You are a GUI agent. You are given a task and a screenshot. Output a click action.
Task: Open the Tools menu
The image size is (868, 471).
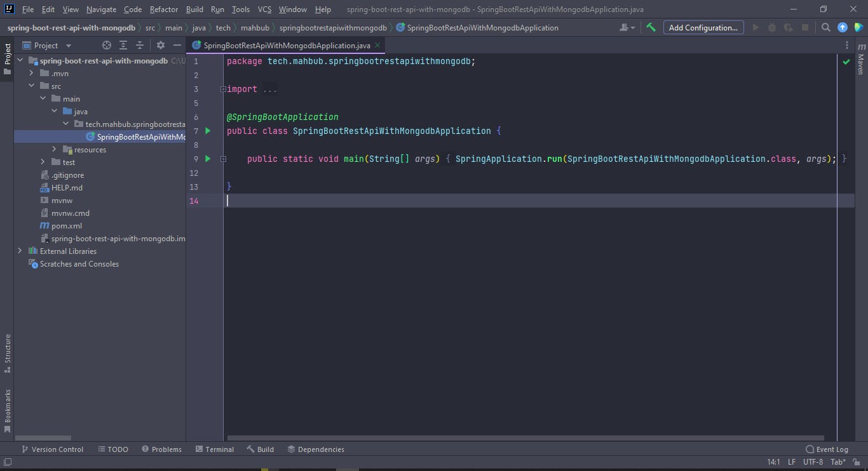(x=241, y=10)
